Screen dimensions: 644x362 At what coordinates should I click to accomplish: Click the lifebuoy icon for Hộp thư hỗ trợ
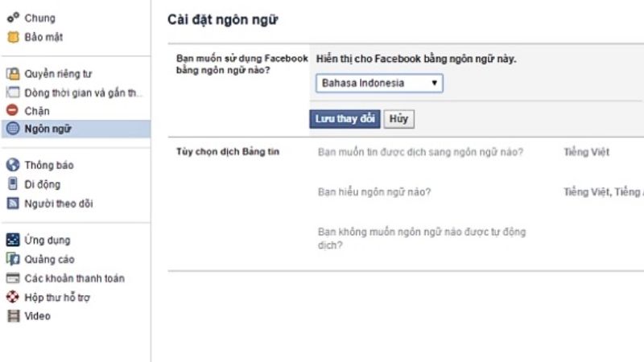click(x=13, y=297)
